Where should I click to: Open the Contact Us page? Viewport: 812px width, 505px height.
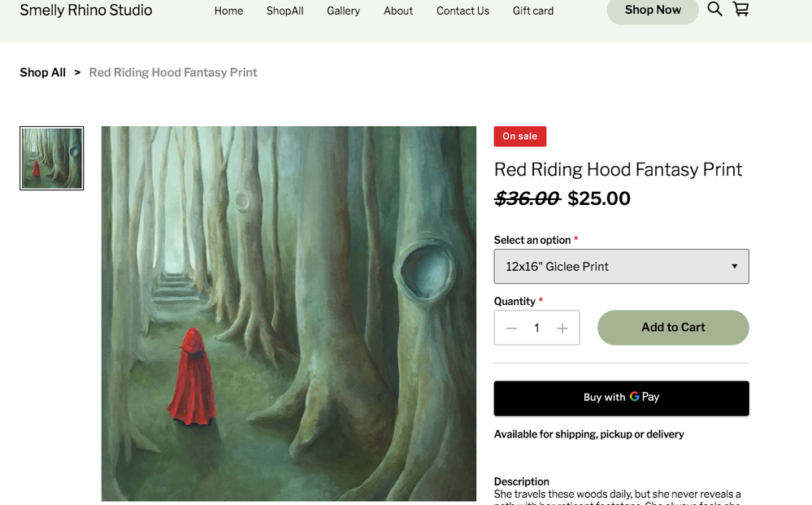pyautogui.click(x=462, y=11)
